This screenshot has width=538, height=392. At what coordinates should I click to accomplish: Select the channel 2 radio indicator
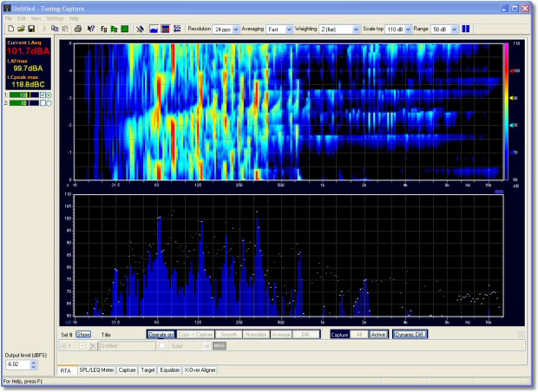tap(49, 103)
